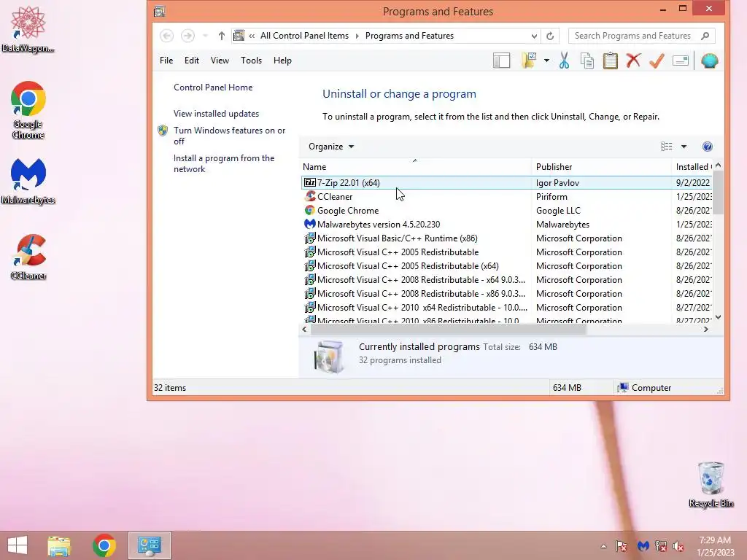Sort the list by the Installed On column header
747x560 pixels.
692,167
